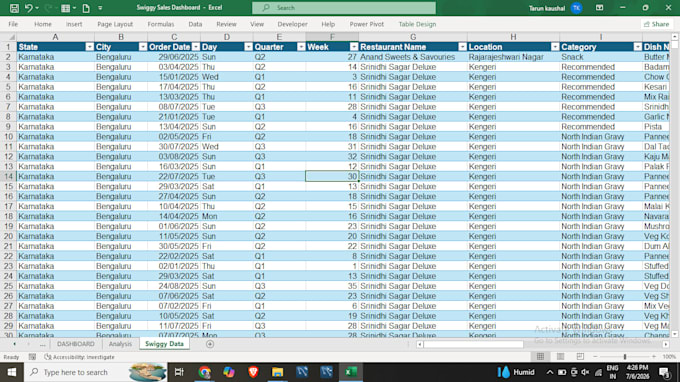Click Accessibility: Investigate in status bar

click(x=80, y=357)
